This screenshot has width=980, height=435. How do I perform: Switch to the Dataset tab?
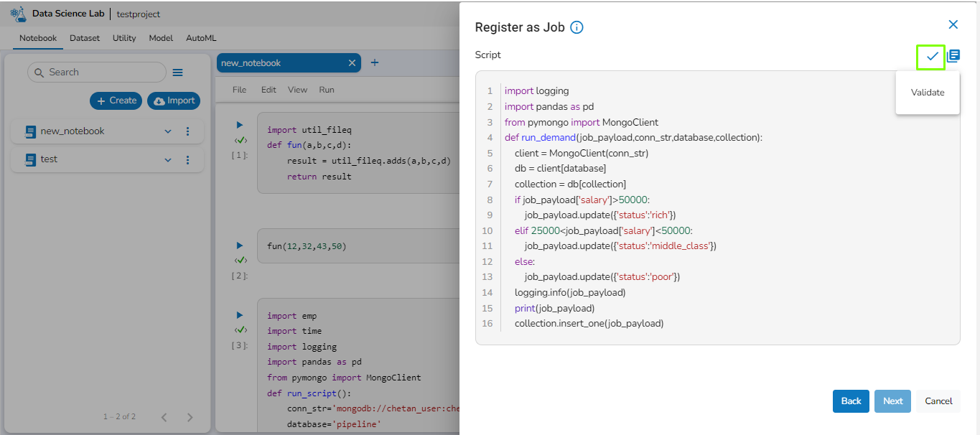pyautogui.click(x=85, y=38)
